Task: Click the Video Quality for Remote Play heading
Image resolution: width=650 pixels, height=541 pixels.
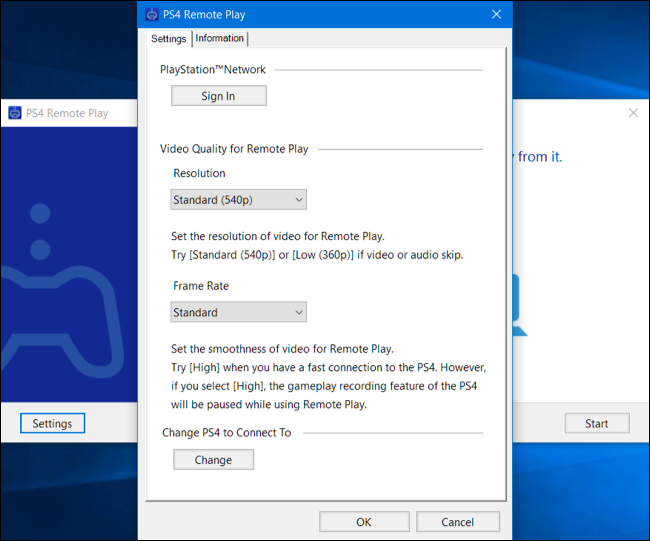Action: coord(234,149)
